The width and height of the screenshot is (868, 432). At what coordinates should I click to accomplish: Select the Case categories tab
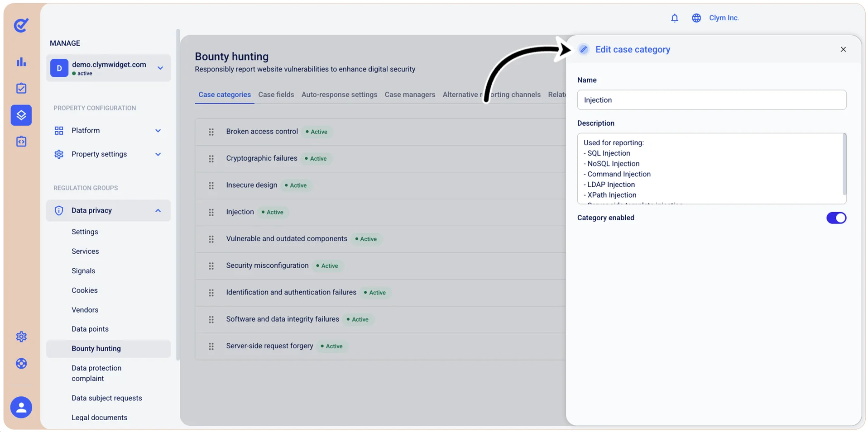[225, 95]
